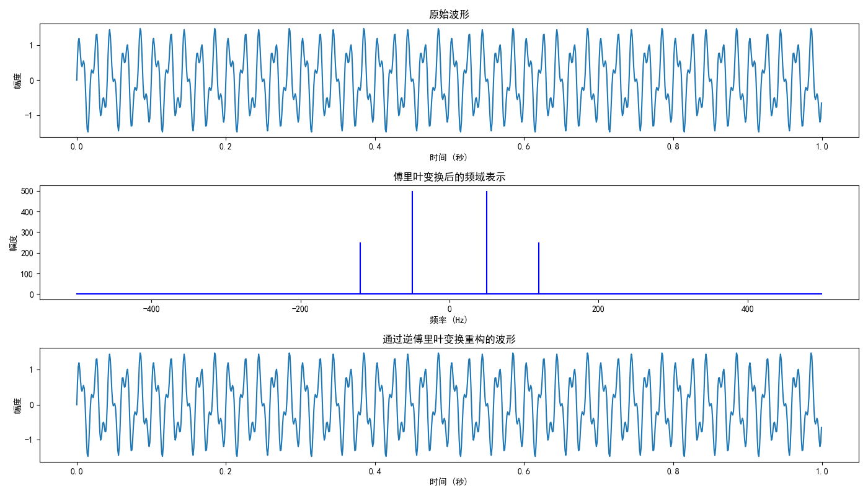Click the "1" y-tick of the reconstructed waveform plot
The image size is (868, 496).
click(x=32, y=370)
